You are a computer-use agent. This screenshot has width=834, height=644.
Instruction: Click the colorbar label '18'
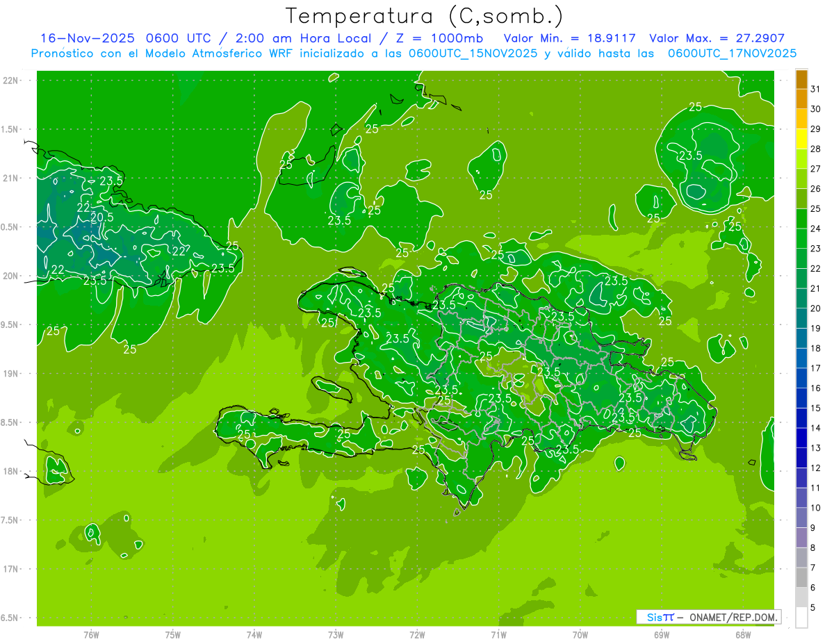(x=815, y=348)
